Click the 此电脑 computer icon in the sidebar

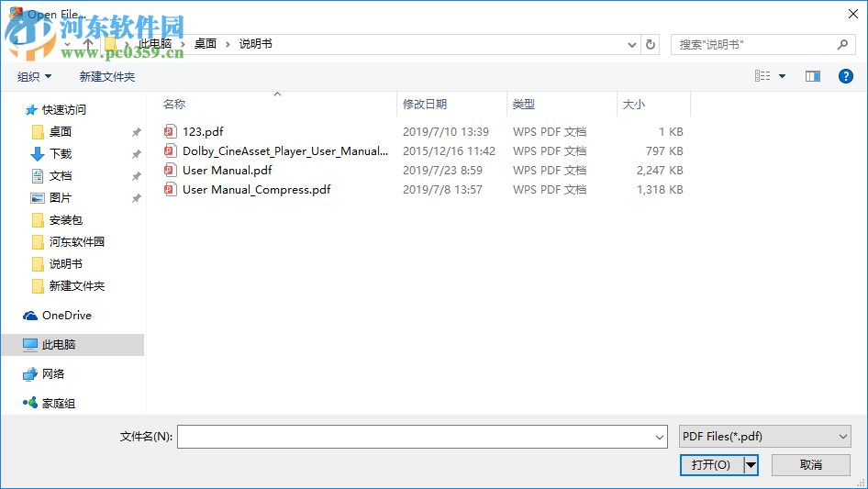coord(30,344)
